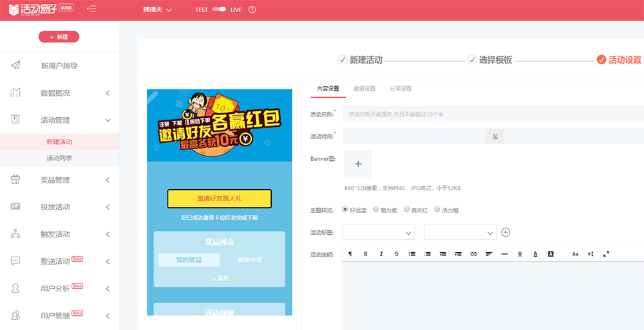Click the italic formatting icon
The image size is (644, 330).
tap(381, 254)
